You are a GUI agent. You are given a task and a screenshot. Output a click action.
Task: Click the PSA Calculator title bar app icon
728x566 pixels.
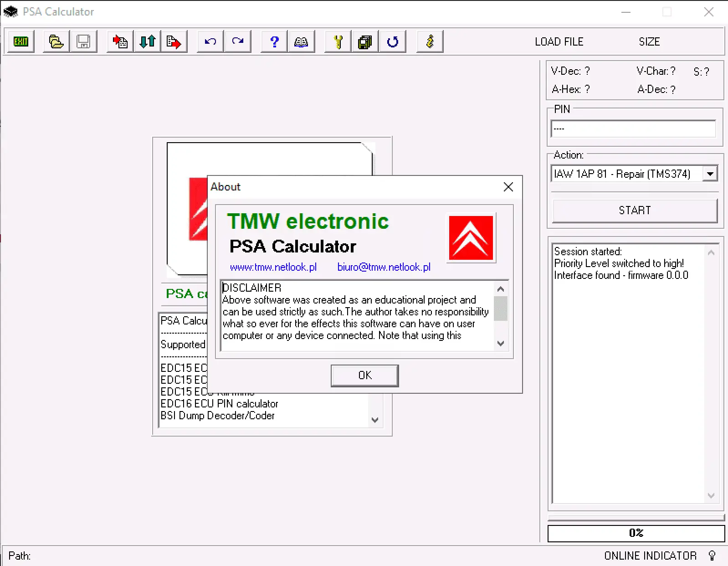point(10,11)
